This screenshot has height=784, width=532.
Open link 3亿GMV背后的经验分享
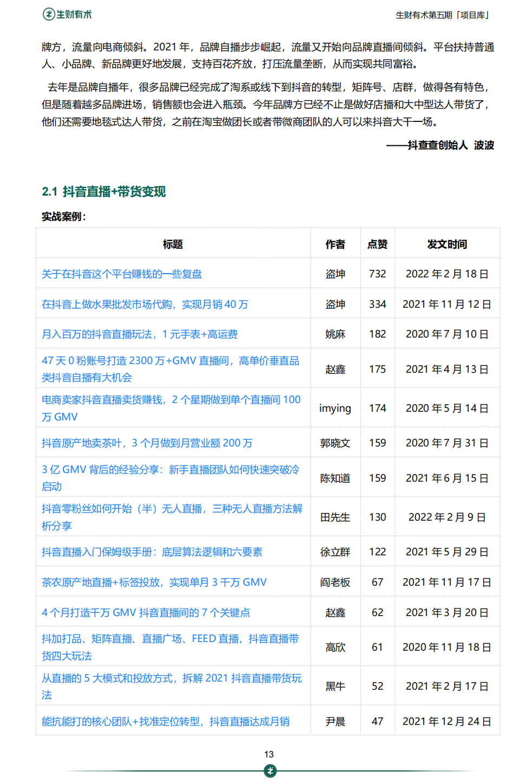click(170, 478)
